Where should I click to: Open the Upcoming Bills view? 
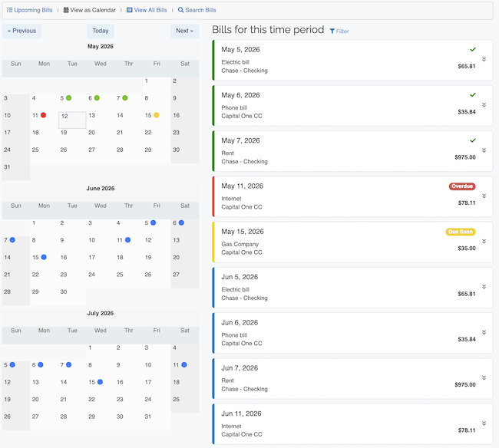click(x=30, y=10)
